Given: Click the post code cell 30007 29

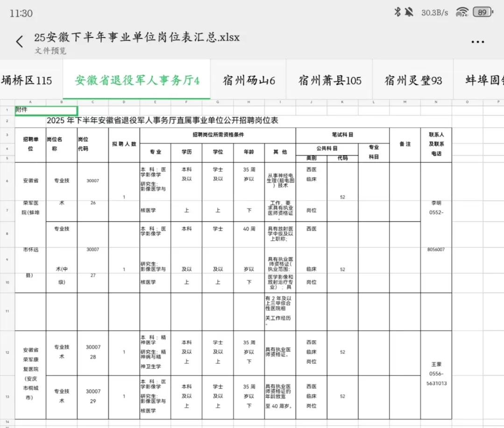Looking at the screenshot, I should (x=93, y=397).
